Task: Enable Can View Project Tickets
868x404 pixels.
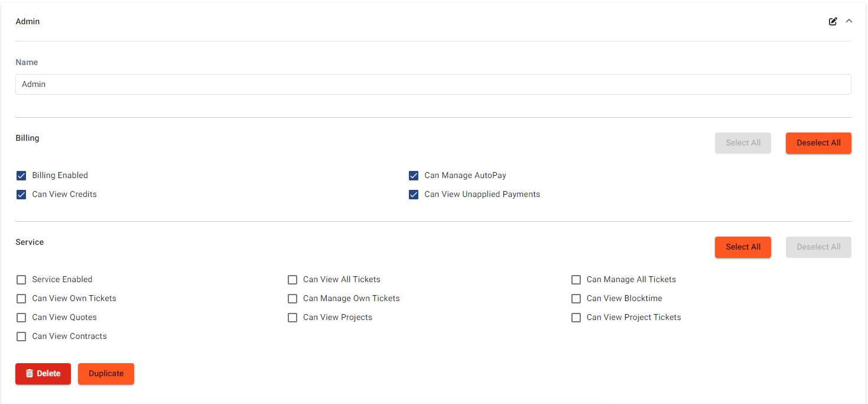Action: [x=576, y=318]
